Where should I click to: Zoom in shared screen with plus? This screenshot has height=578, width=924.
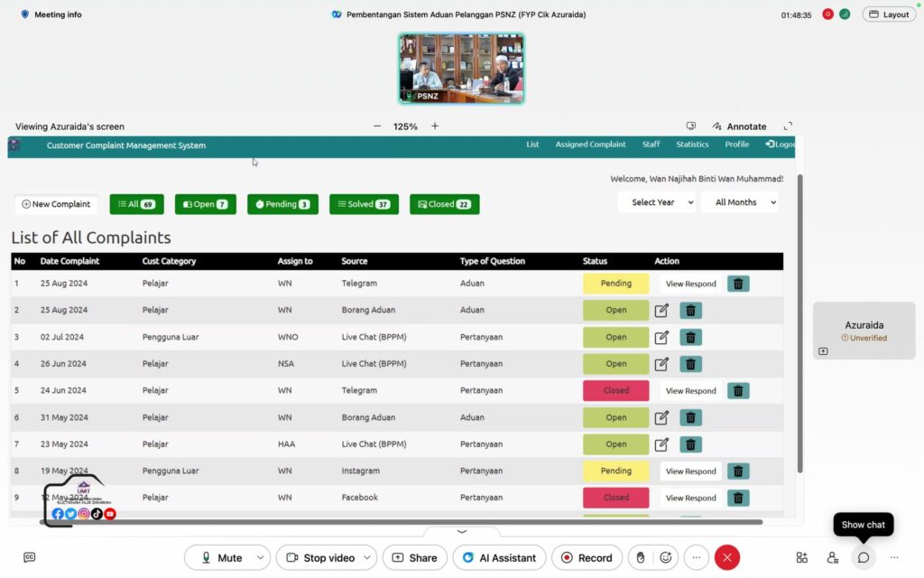(434, 126)
